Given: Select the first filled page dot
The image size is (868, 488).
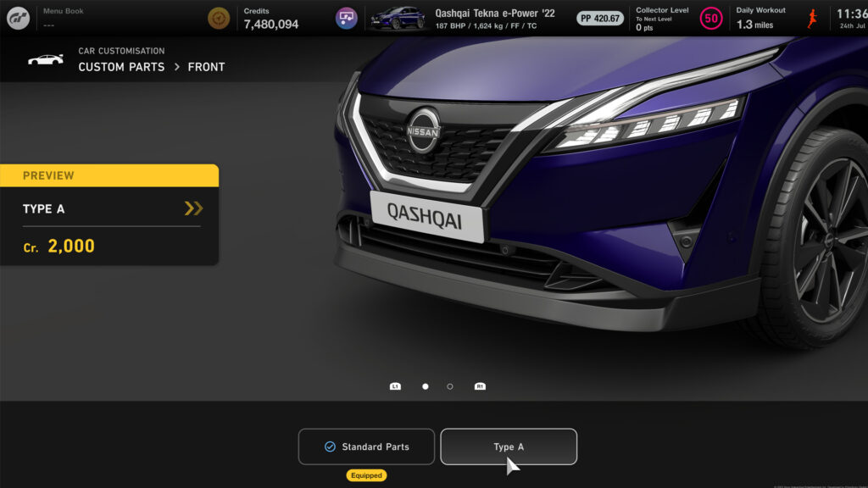Looking at the screenshot, I should point(426,386).
